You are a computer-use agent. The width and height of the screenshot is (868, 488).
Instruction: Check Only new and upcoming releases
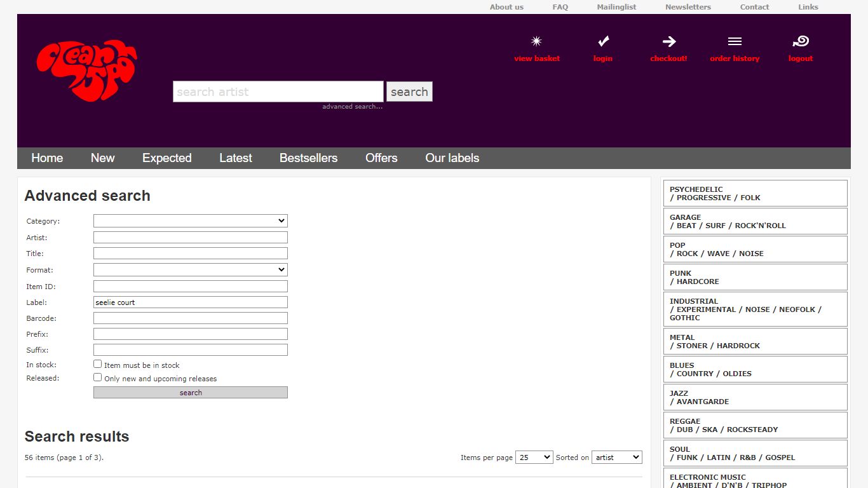[x=98, y=377]
